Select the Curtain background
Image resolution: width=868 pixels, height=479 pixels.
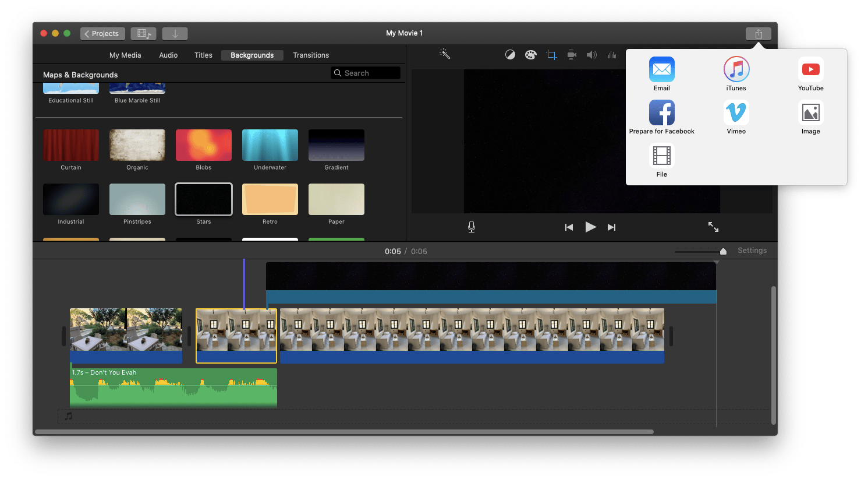(71, 145)
